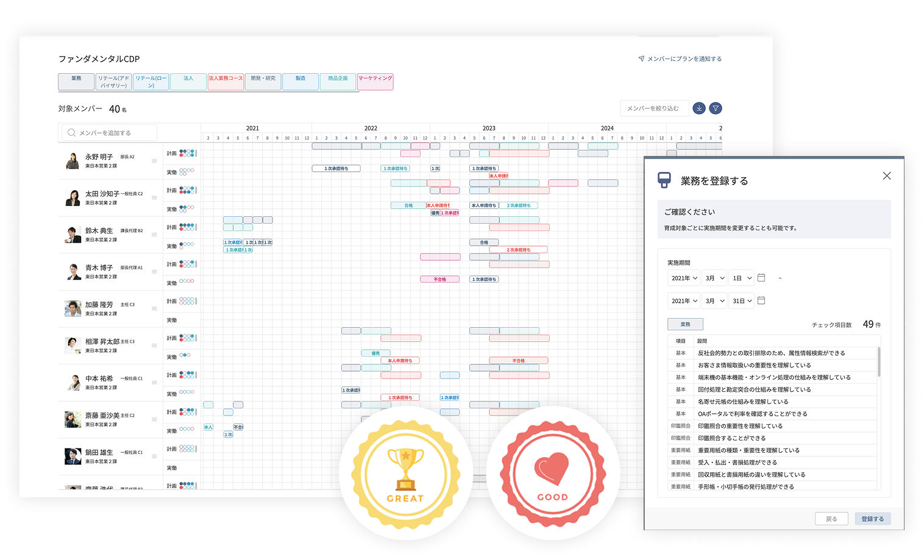Screen dimensions: 924x560
Task: Click the 登録する button
Action: pyautogui.click(x=872, y=519)
